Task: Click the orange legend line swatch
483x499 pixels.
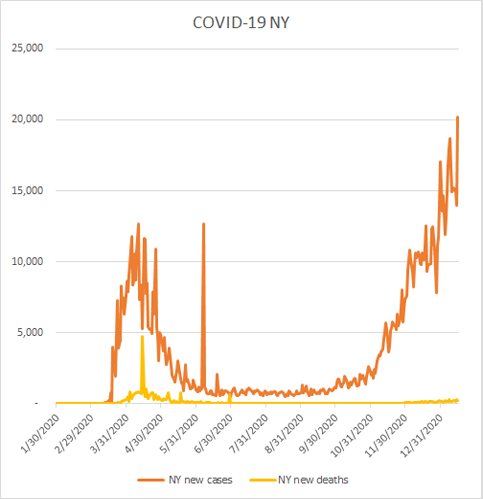Action: [151, 480]
